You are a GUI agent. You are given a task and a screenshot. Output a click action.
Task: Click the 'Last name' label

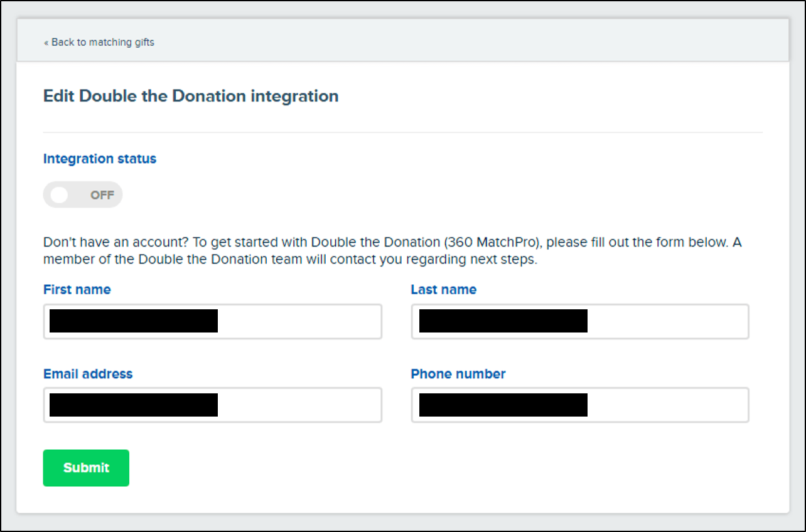click(444, 289)
